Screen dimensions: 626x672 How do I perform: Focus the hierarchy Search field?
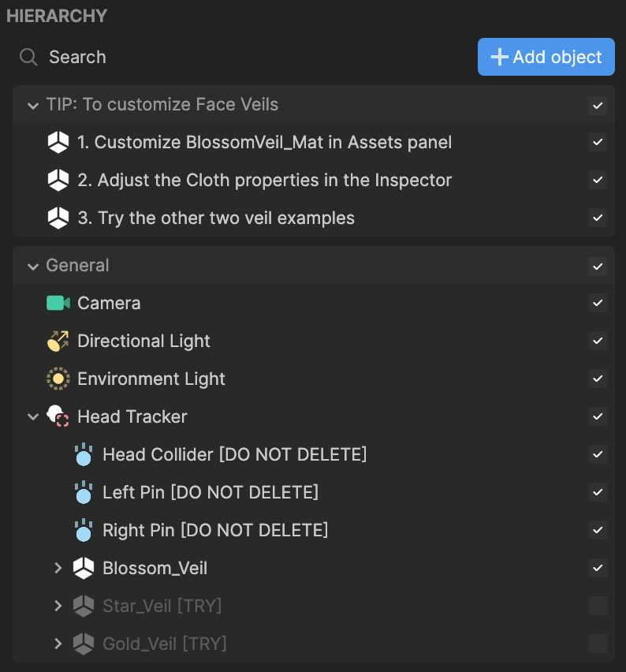pyautogui.click(x=244, y=57)
